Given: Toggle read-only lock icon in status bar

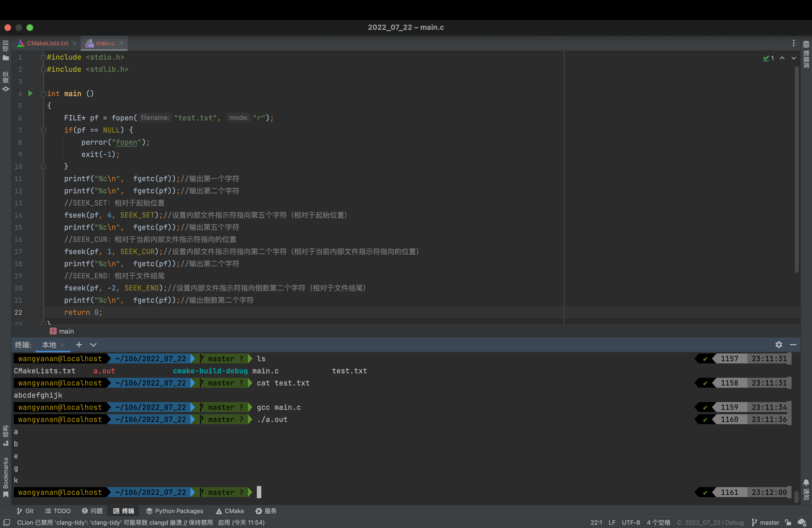Looking at the screenshot, I should pyautogui.click(x=788, y=522).
